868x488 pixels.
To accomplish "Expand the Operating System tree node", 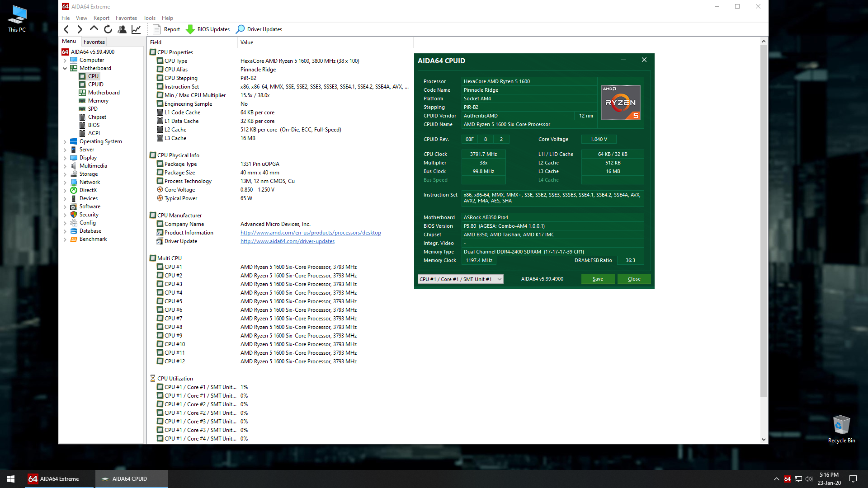I will pos(65,141).
